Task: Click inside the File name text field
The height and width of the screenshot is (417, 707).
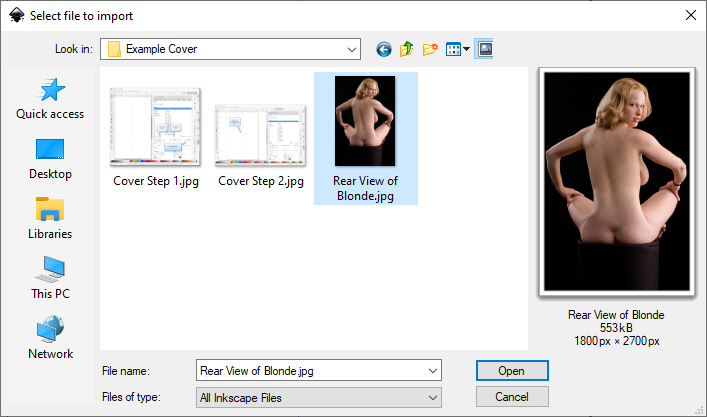Action: tap(308, 371)
